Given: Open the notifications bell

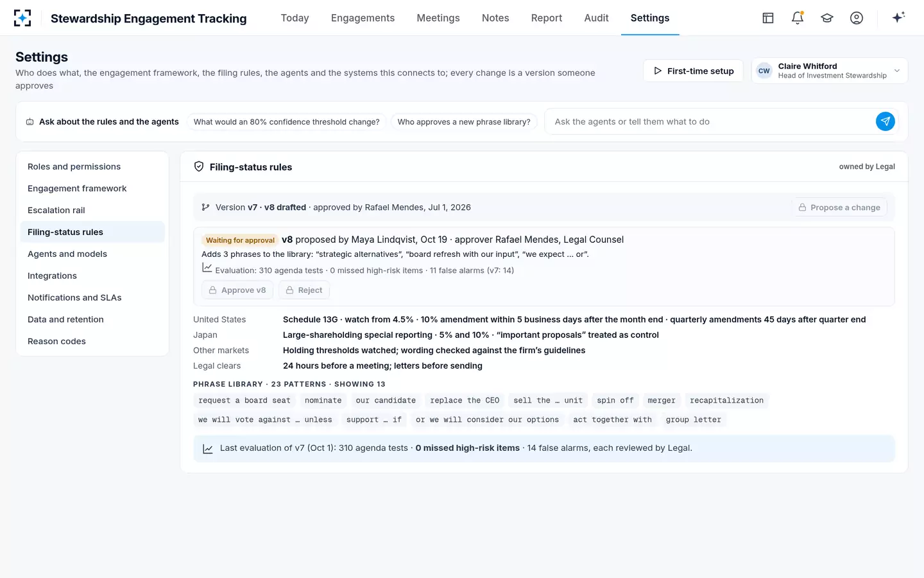Looking at the screenshot, I should 798,18.
